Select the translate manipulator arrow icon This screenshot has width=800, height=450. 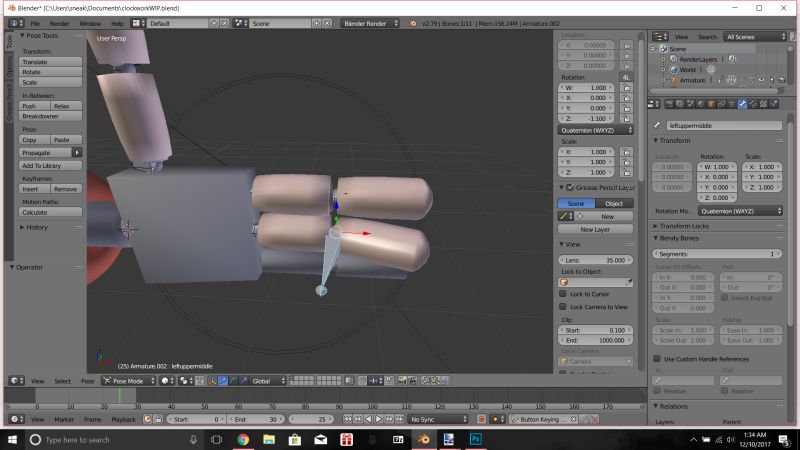click(x=223, y=381)
